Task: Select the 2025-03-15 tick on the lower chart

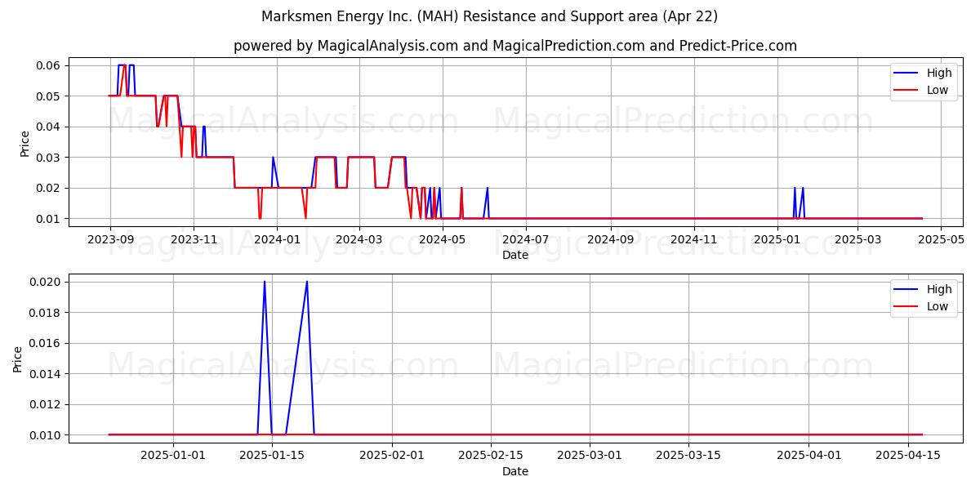Action: [688, 457]
